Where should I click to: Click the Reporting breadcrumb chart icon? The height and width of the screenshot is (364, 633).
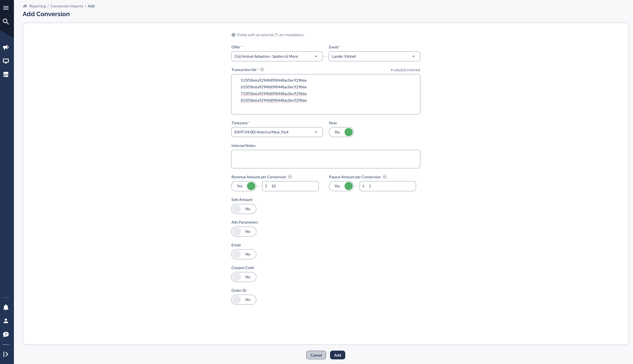(25, 6)
